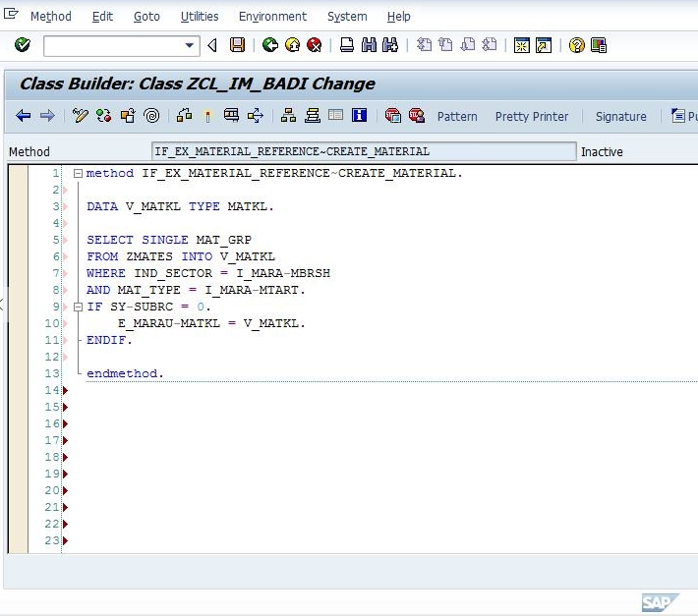Click the DATA V_MATKL TYPE MATKL line
The width and height of the screenshot is (698, 616).
(180, 206)
